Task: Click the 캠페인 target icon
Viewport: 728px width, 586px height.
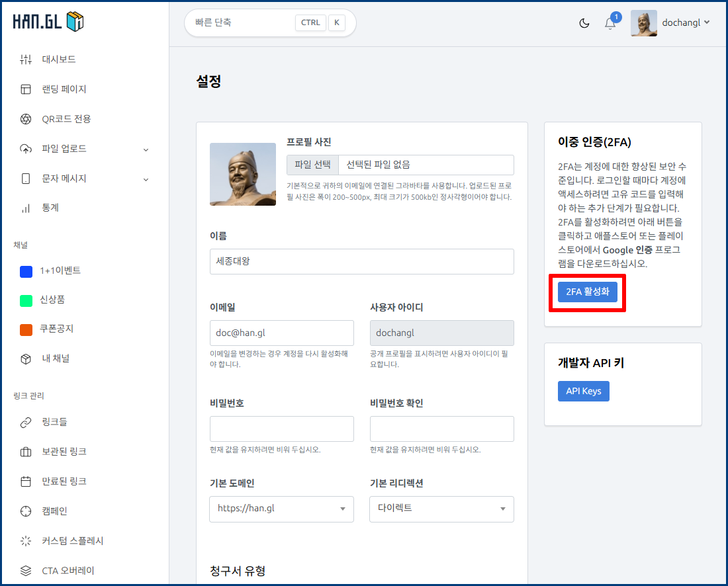Action: click(x=26, y=511)
